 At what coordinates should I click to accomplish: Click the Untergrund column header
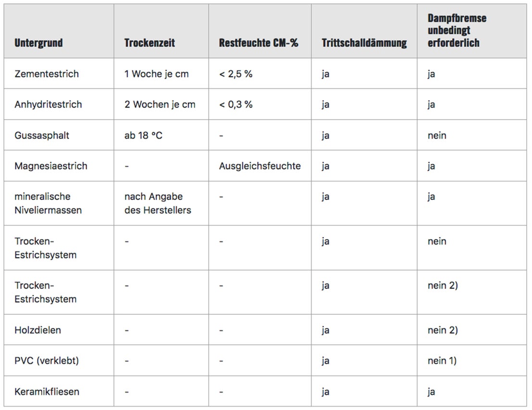(x=38, y=43)
